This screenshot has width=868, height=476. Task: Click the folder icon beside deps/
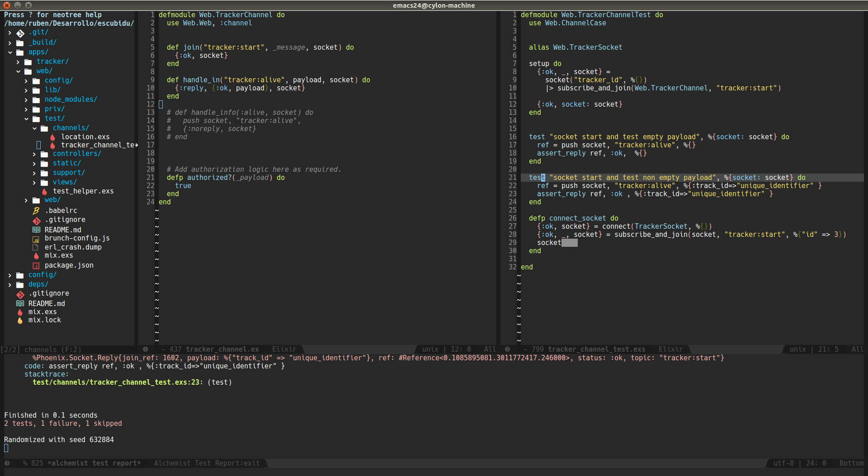point(20,285)
